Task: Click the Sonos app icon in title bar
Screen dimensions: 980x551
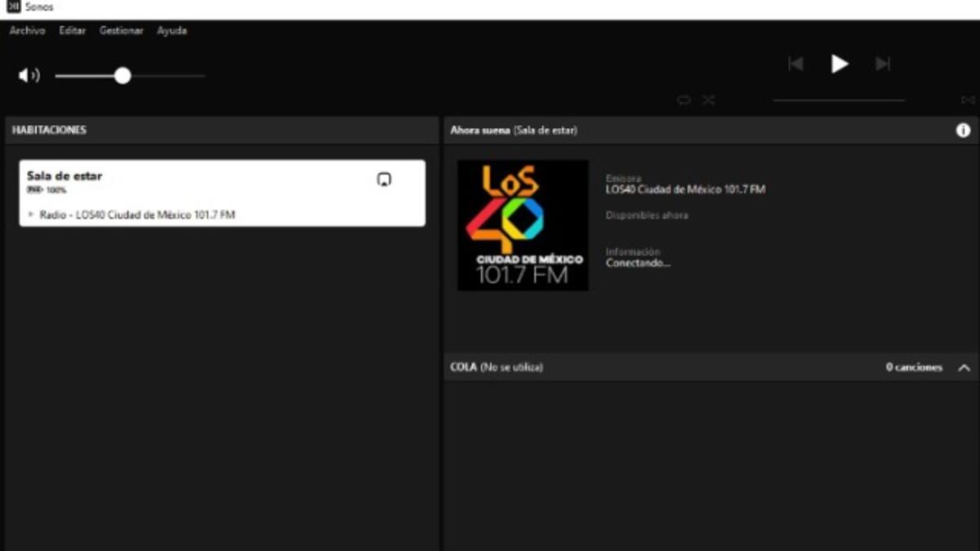Action: click(13, 7)
